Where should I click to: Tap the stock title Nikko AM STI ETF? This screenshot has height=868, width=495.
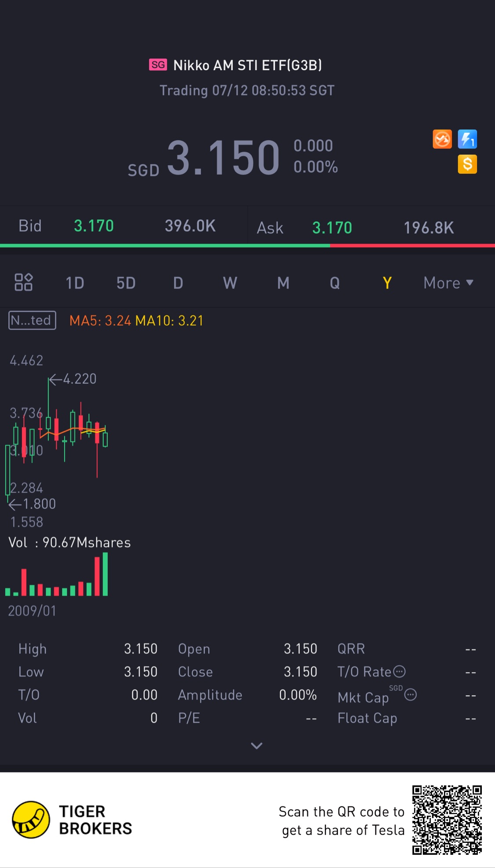[x=248, y=65]
